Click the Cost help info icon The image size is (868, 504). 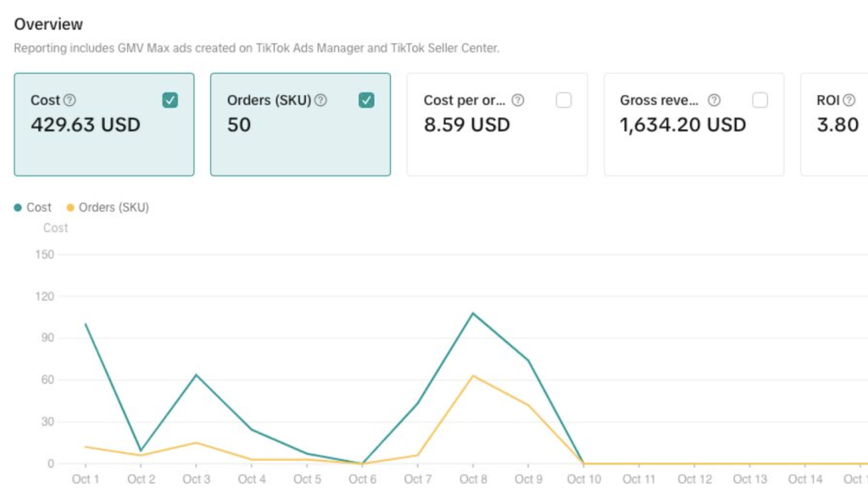tap(70, 100)
